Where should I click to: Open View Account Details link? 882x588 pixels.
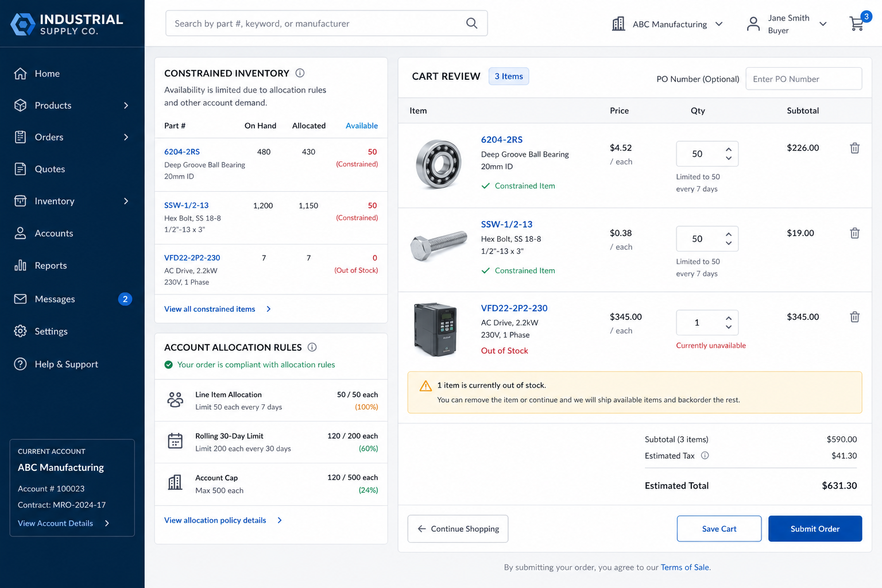click(x=64, y=523)
